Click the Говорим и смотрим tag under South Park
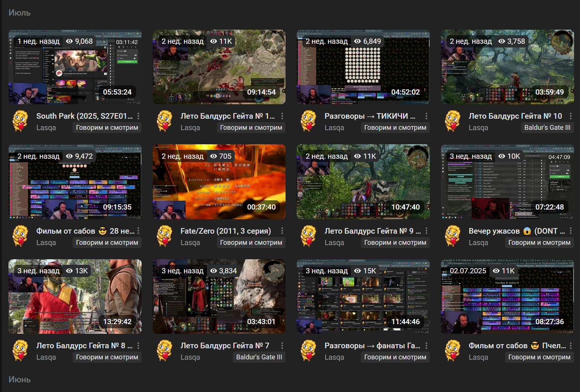Viewport: 580px width, 392px height. coord(107,128)
